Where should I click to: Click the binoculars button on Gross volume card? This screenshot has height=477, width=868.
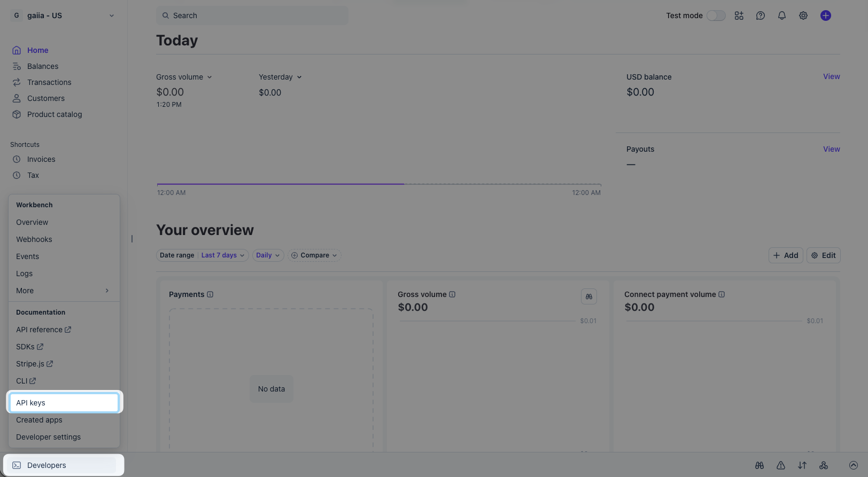[589, 296]
